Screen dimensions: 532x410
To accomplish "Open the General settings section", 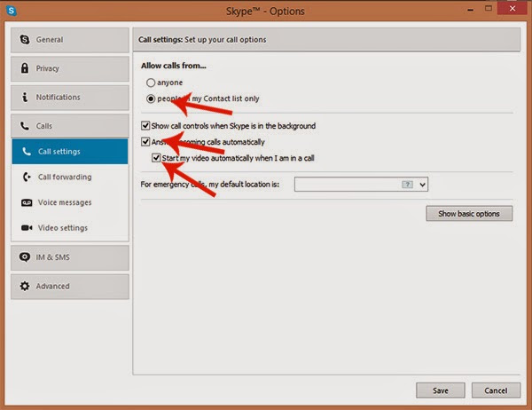I will tap(70, 40).
